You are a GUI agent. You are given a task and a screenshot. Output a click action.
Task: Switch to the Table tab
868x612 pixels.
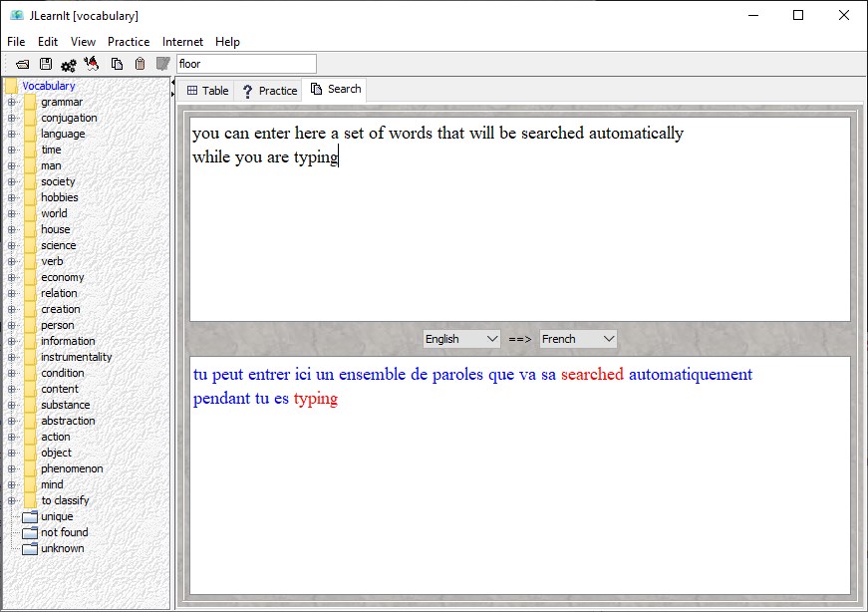[x=207, y=91]
